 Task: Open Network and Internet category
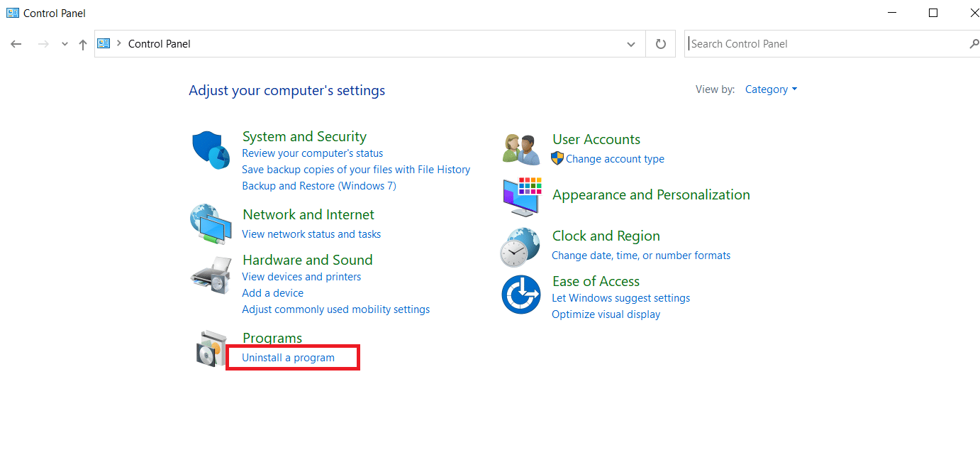(x=308, y=214)
